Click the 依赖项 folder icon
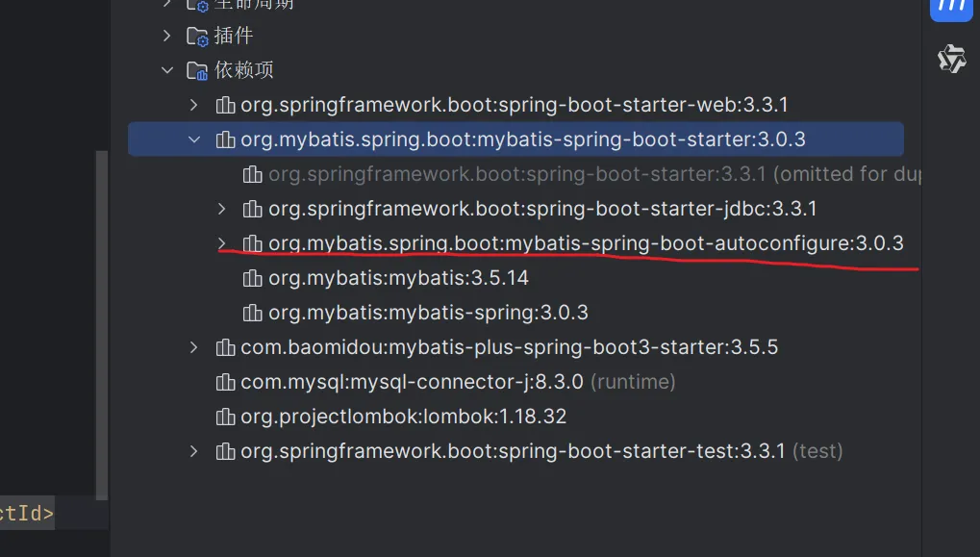Screen dimensions: 980x557 point(197,70)
